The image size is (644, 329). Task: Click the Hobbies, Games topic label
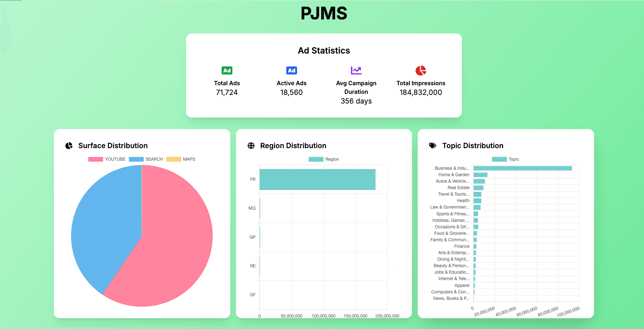(x=451, y=220)
